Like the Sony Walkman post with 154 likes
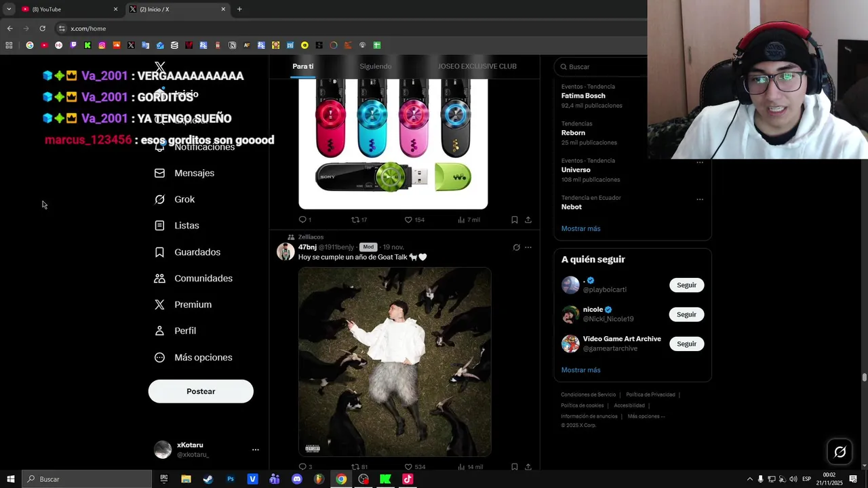Image resolution: width=868 pixels, height=488 pixels. [408, 220]
